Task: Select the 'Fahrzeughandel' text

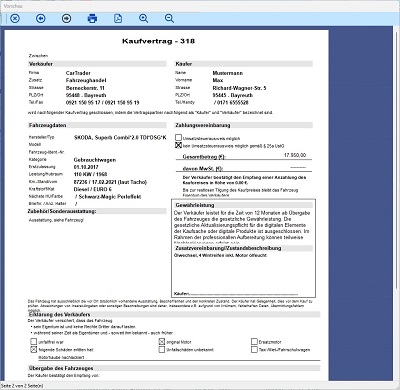Action: tap(86, 80)
